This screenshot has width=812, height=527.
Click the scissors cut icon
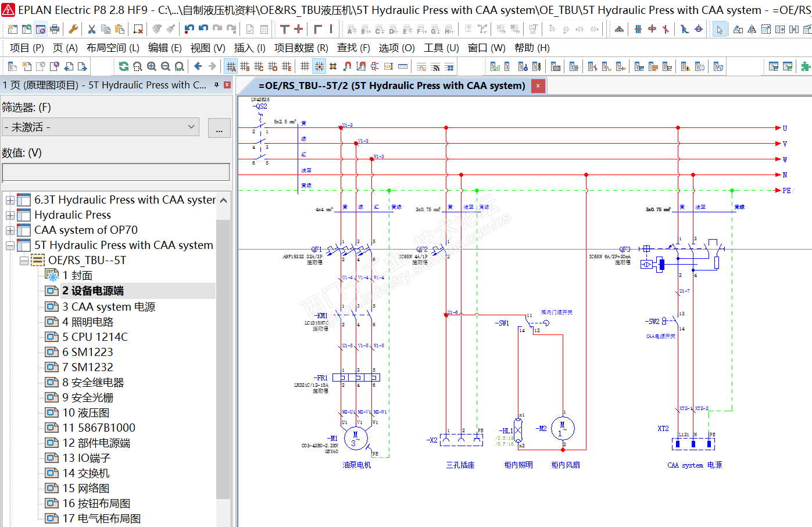pyautogui.click(x=91, y=29)
